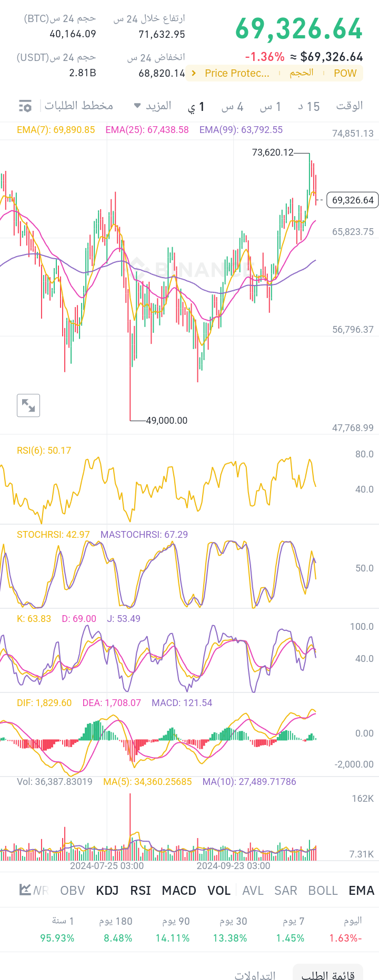Expand chart to fullscreen with arrows icon

pyautogui.click(x=28, y=405)
